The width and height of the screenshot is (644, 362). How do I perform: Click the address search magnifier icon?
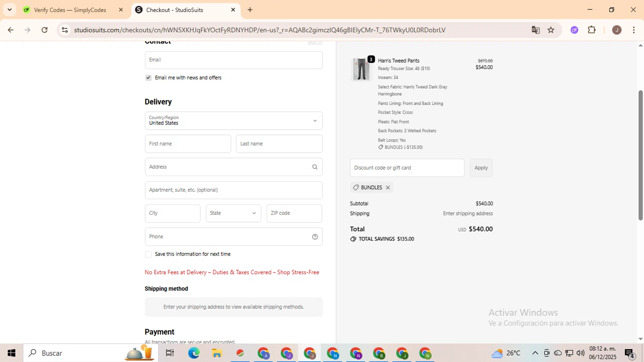(x=315, y=167)
